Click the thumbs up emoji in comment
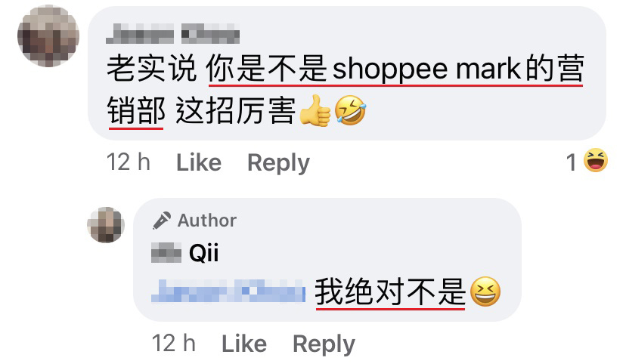The height and width of the screenshot is (364, 626). (315, 110)
